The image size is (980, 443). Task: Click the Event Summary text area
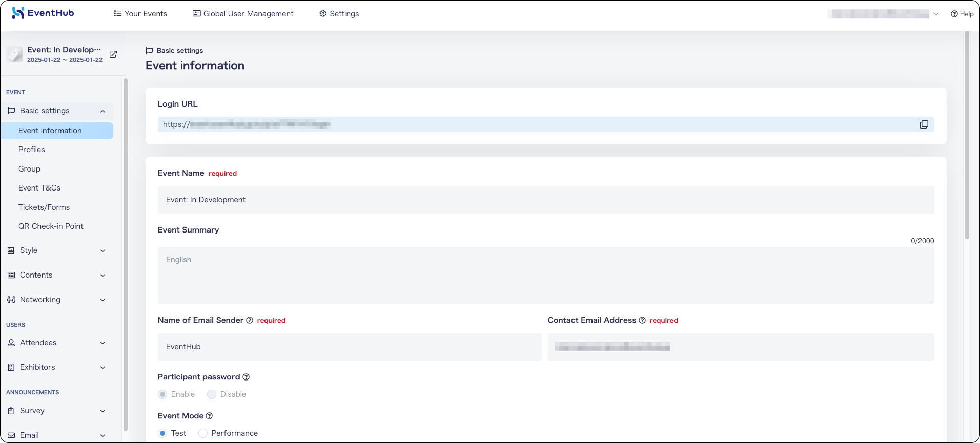pos(546,276)
